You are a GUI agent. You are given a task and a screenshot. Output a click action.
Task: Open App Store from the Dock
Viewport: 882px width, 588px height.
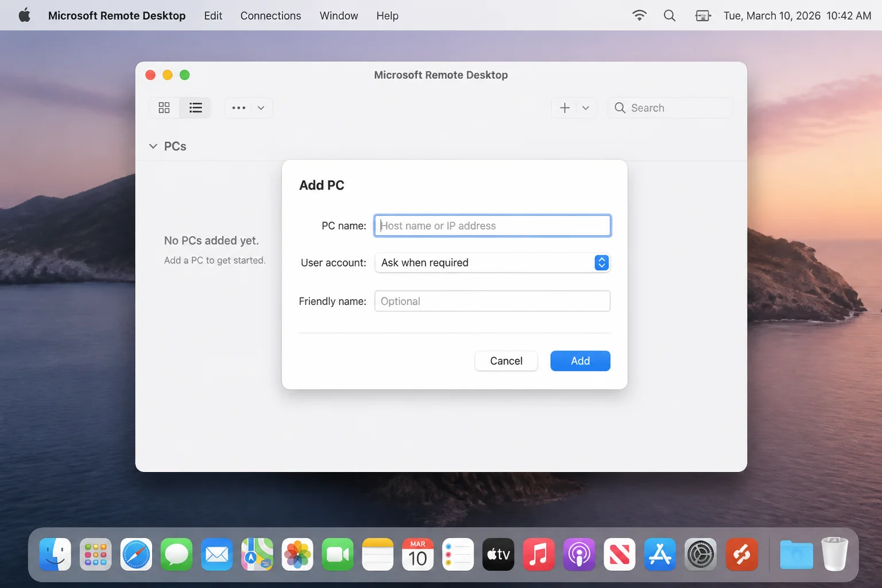point(660,554)
